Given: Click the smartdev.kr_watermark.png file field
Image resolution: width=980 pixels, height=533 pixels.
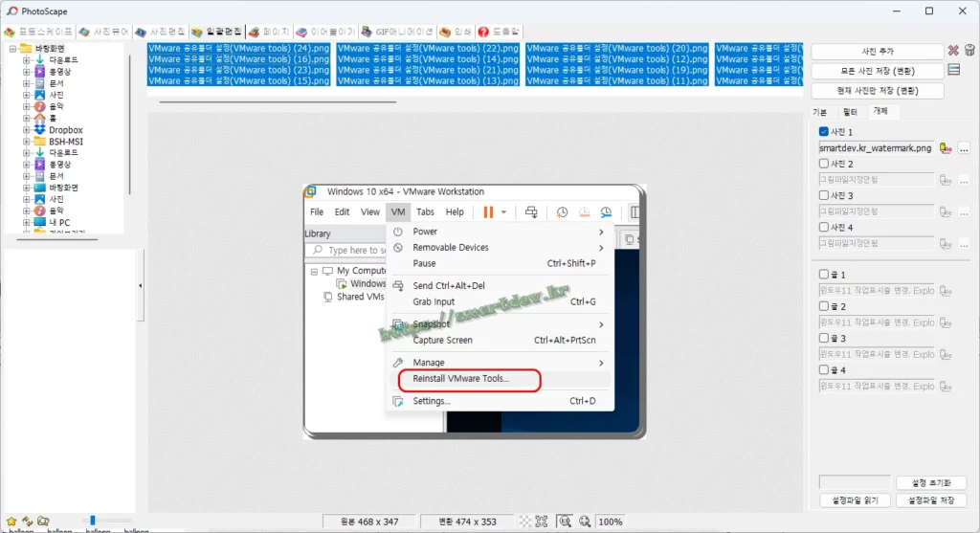Looking at the screenshot, I should click(x=877, y=148).
